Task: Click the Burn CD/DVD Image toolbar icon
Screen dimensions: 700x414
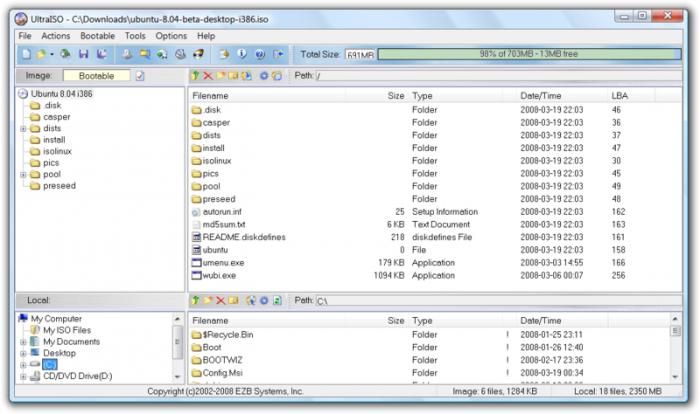Action: (x=198, y=54)
